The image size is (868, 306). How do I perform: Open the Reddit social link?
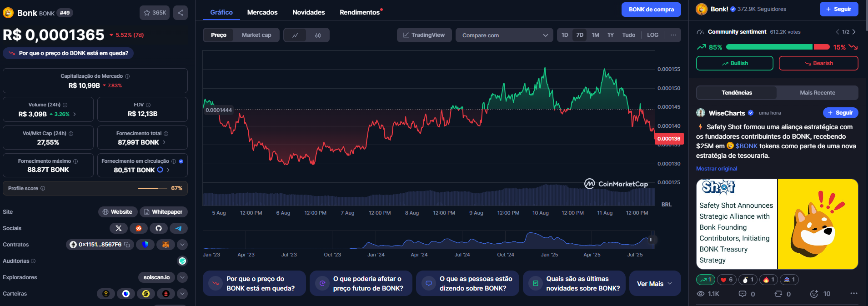click(139, 228)
